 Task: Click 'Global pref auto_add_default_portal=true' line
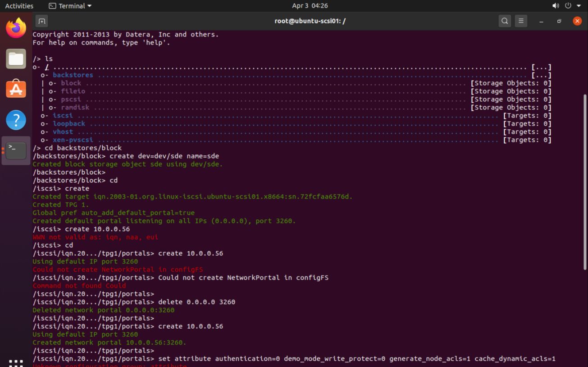click(114, 213)
